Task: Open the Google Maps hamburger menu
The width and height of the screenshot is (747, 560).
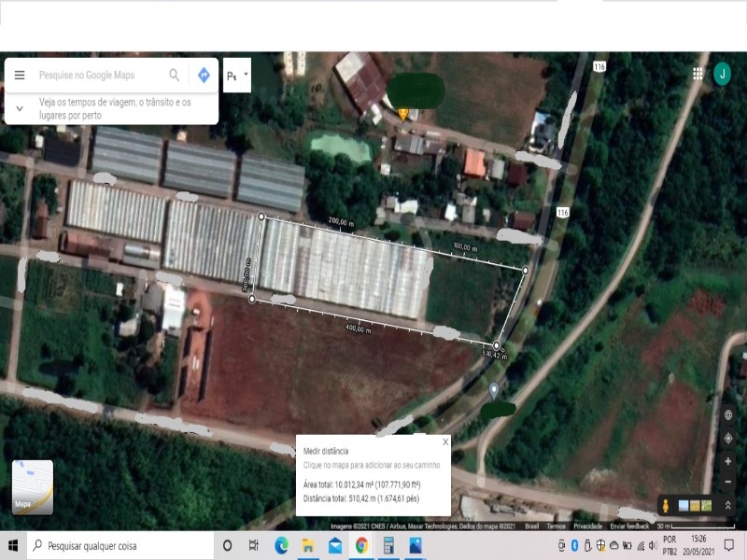Action: click(20, 76)
